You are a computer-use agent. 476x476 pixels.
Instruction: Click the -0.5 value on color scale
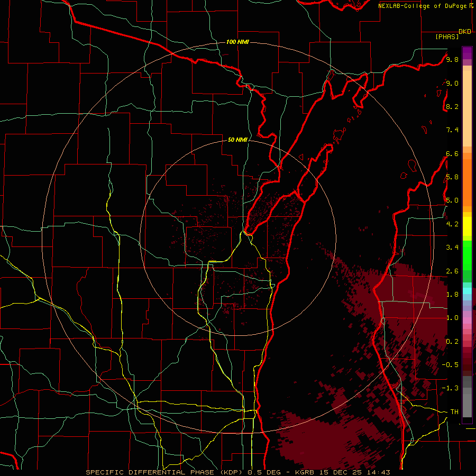coord(450,365)
